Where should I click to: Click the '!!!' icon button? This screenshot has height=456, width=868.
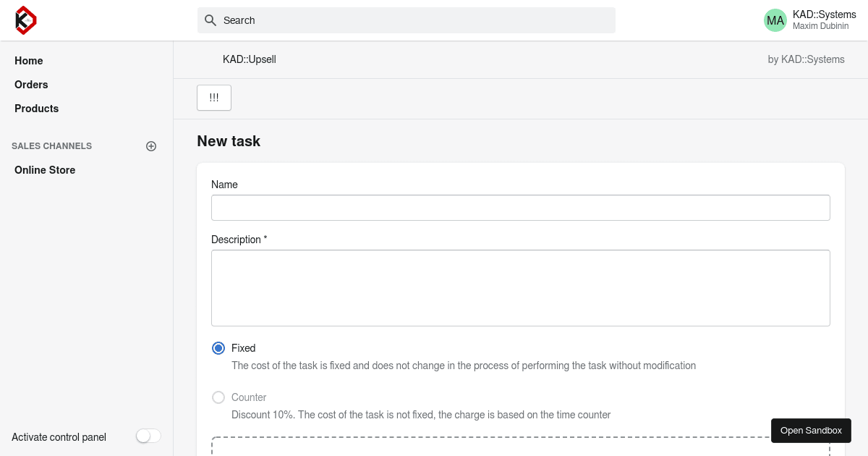(214, 97)
